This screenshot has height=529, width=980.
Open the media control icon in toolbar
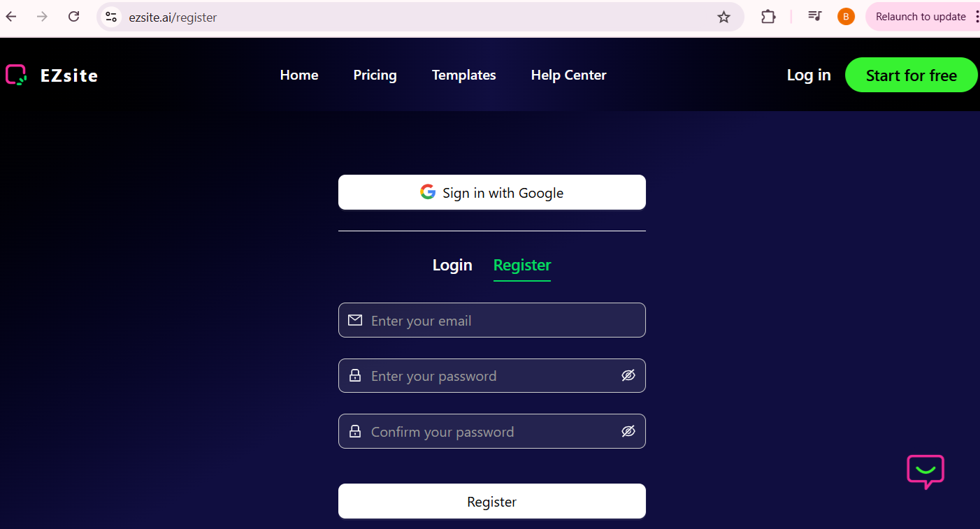tap(814, 16)
